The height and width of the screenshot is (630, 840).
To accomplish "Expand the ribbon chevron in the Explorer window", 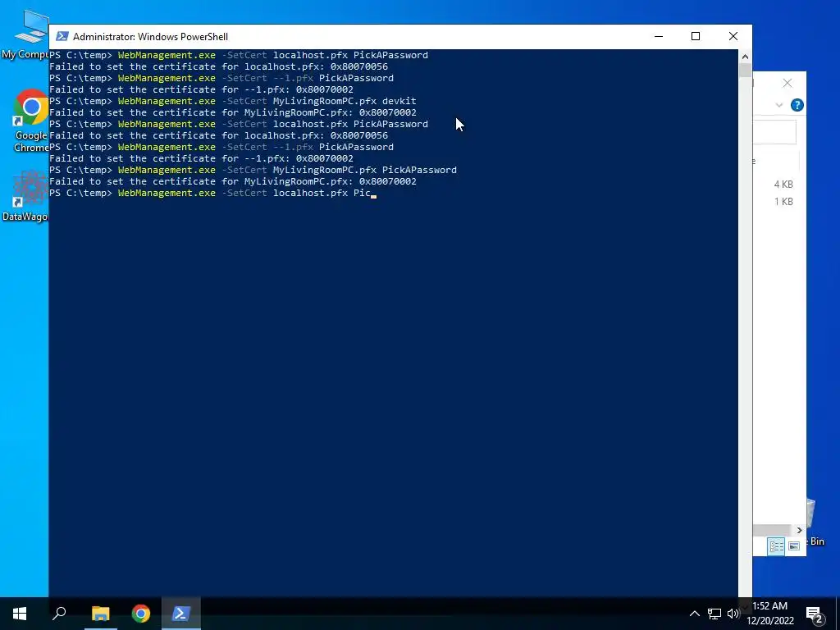I will 779,105.
